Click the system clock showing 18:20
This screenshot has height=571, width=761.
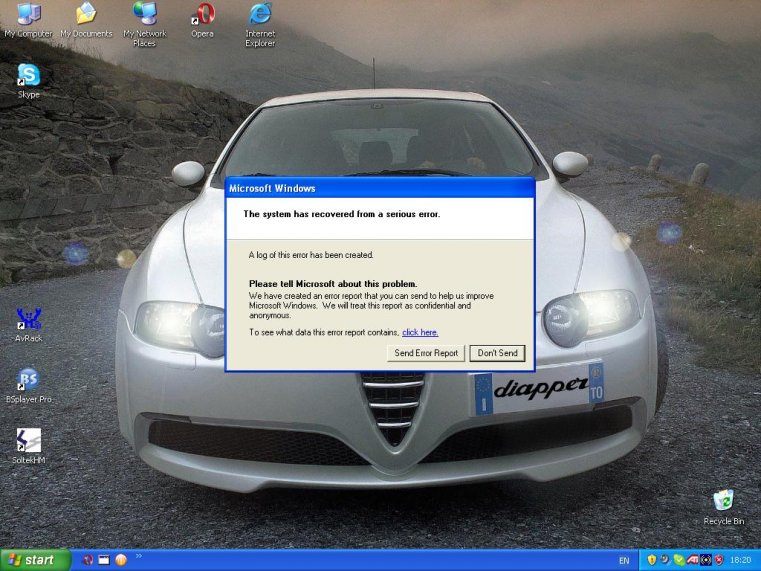741,560
